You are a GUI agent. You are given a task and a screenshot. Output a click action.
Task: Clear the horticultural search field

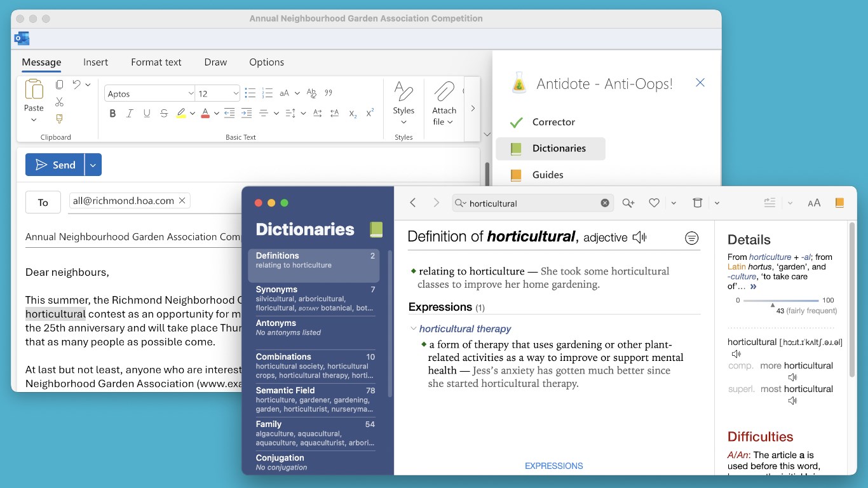605,203
